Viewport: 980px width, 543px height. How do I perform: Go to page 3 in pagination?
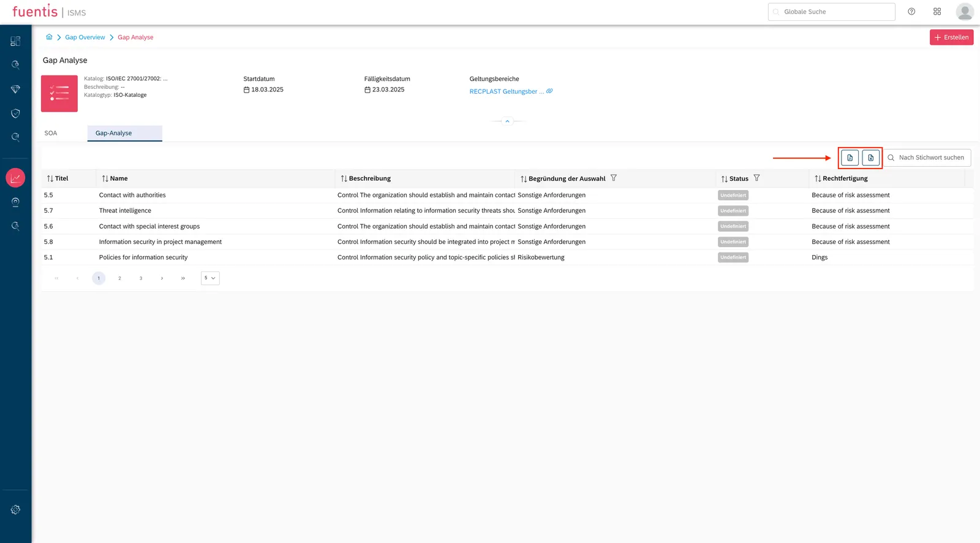[141, 278]
